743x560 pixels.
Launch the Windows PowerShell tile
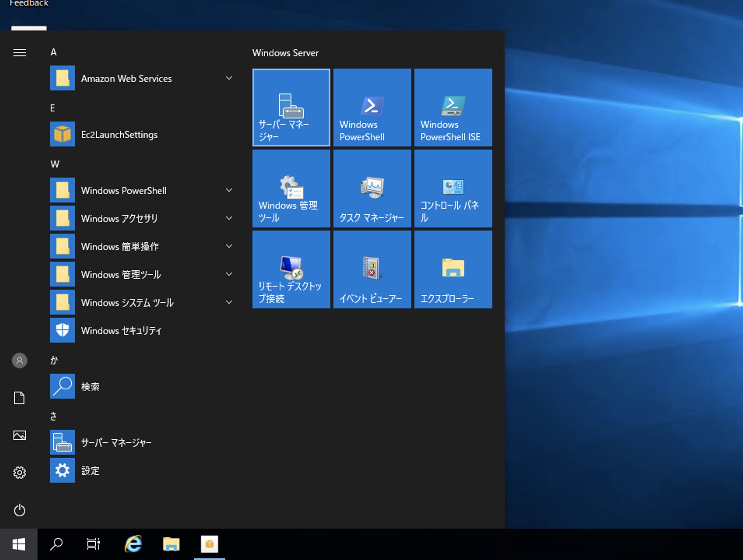click(371, 107)
